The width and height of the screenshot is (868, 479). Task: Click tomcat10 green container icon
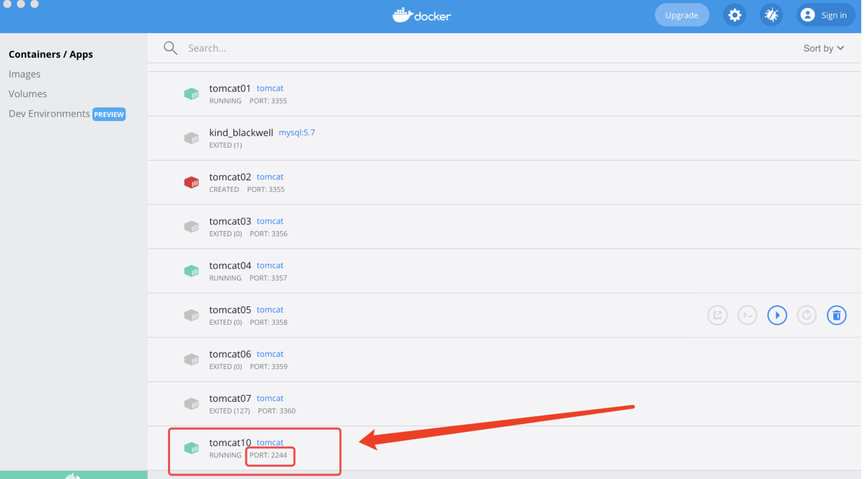(x=192, y=448)
